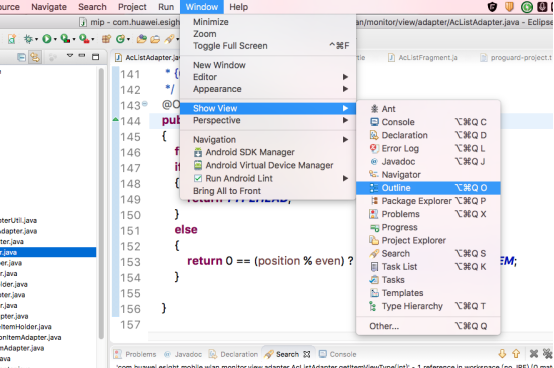Expand the Navigation submenu
Image resolution: width=554 pixels, height=368 pixels.
268,140
